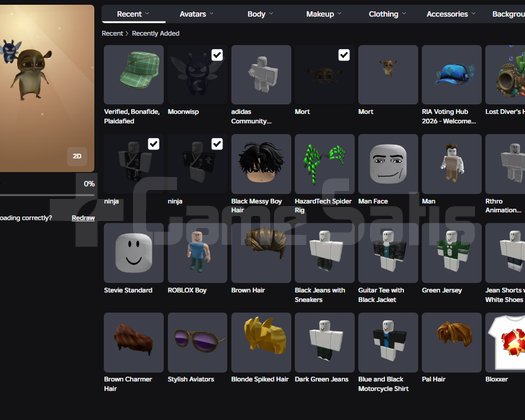The image size is (525, 420).
Task: Equip the Brown Hair item
Action: click(x=261, y=253)
